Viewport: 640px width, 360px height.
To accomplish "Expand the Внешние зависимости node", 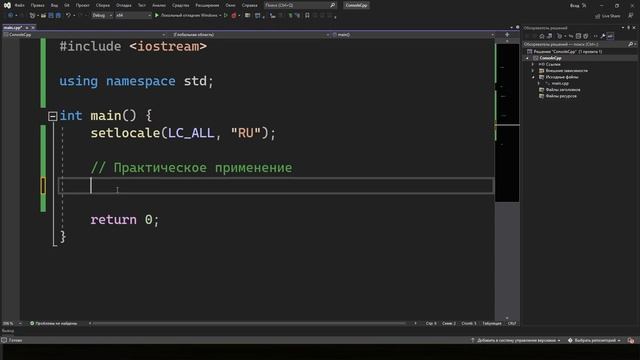I will [x=533, y=71].
